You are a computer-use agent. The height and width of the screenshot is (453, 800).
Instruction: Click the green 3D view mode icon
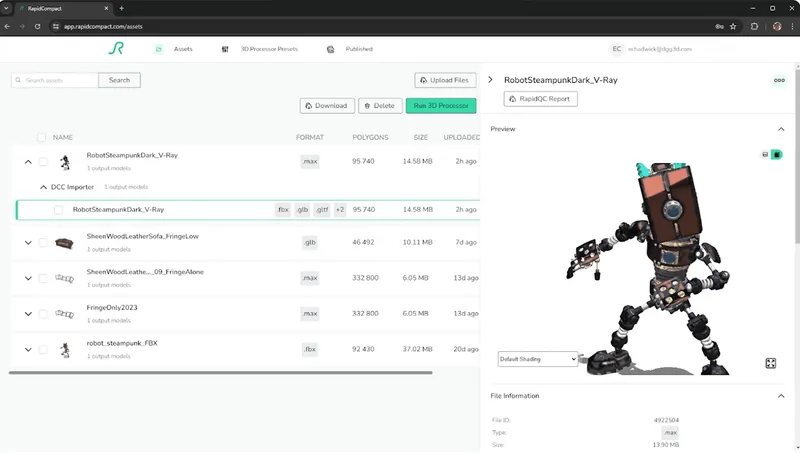point(777,154)
